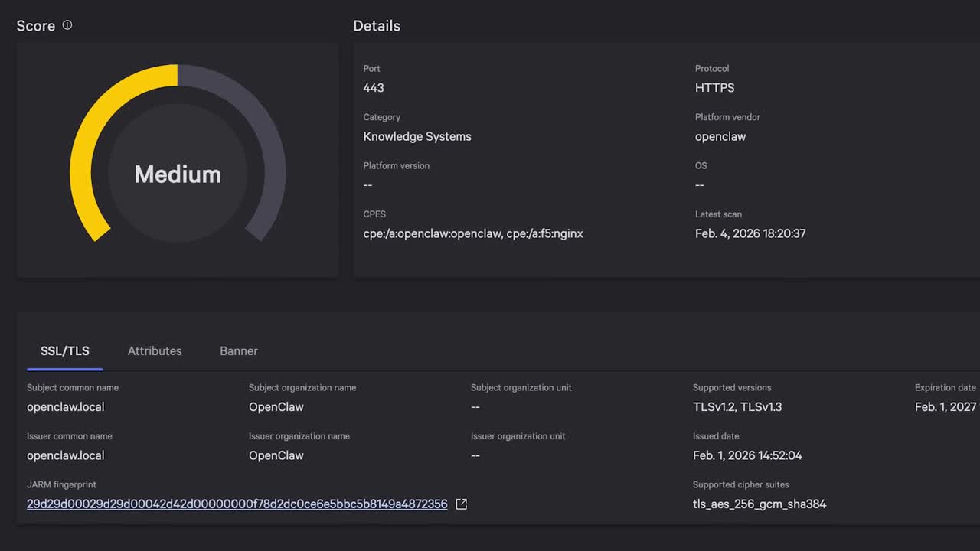Click the openclaw platform vendor value
Screen dimensions: 980x551
pos(720,137)
